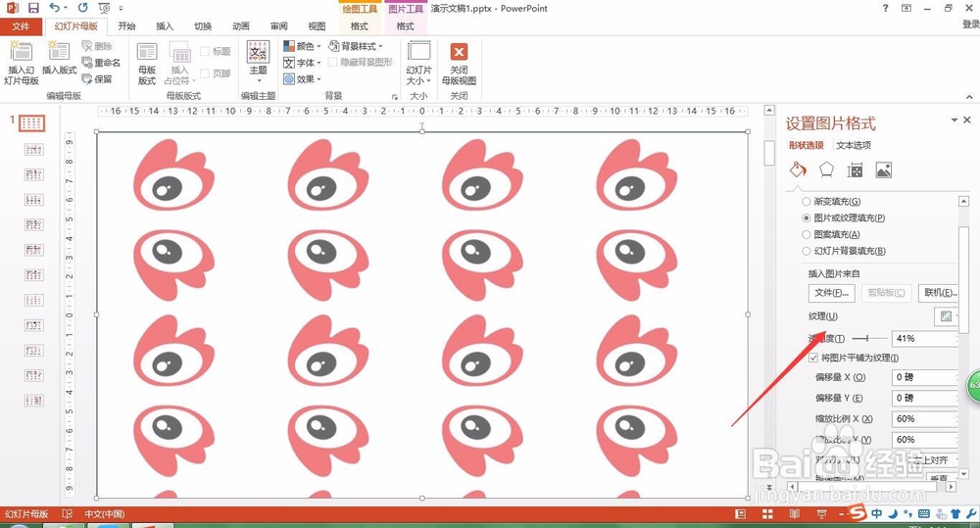
Task: Start slideshow from the quick access toolbar
Action: point(105,8)
